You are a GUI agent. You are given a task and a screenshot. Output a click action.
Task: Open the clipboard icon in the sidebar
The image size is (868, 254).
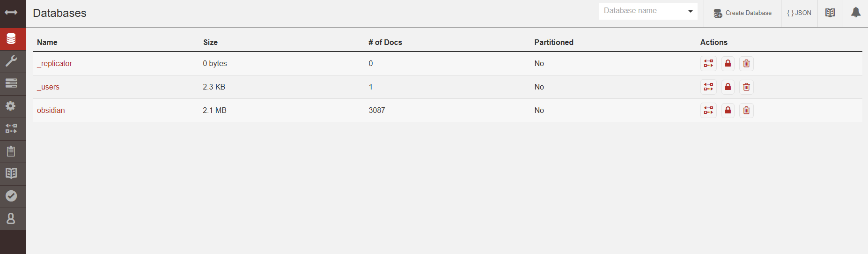(11, 151)
